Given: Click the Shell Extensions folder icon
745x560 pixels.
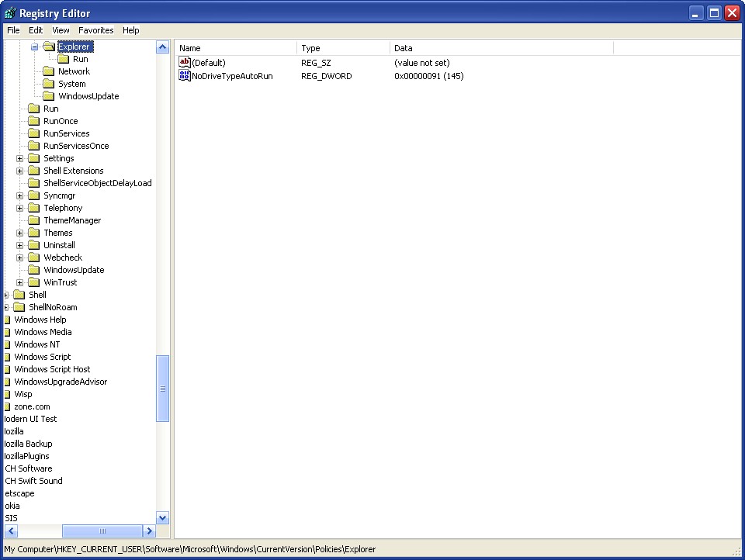Looking at the screenshot, I should click(33, 171).
